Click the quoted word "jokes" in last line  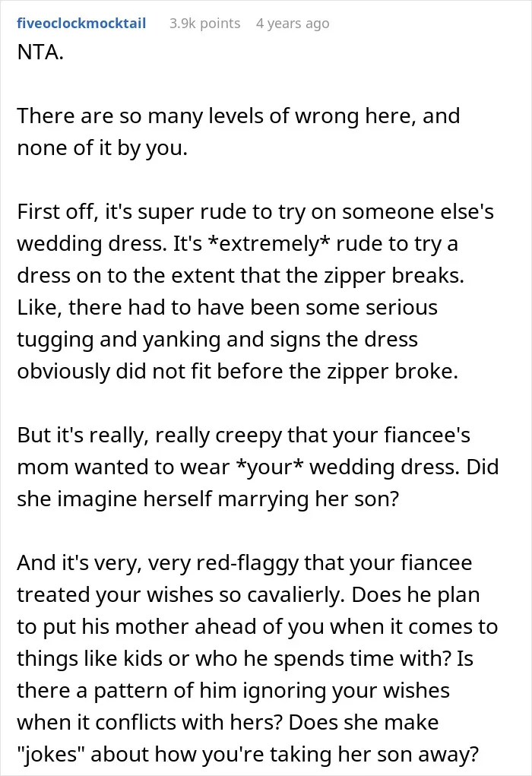tap(51, 754)
